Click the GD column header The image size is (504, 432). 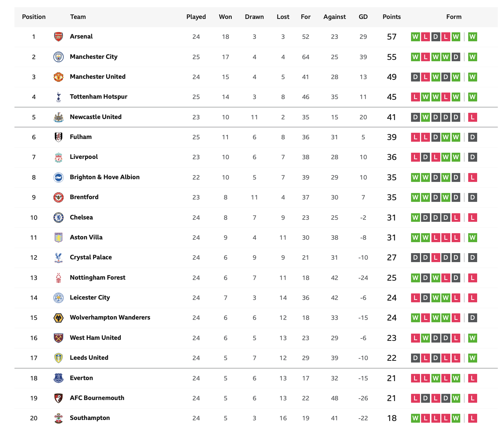[363, 17]
